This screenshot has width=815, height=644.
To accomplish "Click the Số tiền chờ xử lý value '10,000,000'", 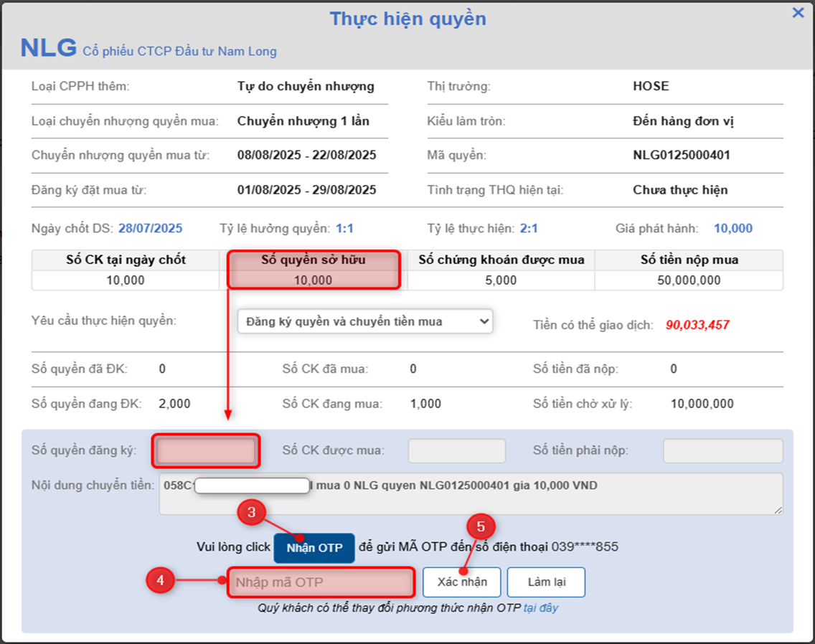I will pyautogui.click(x=702, y=404).
